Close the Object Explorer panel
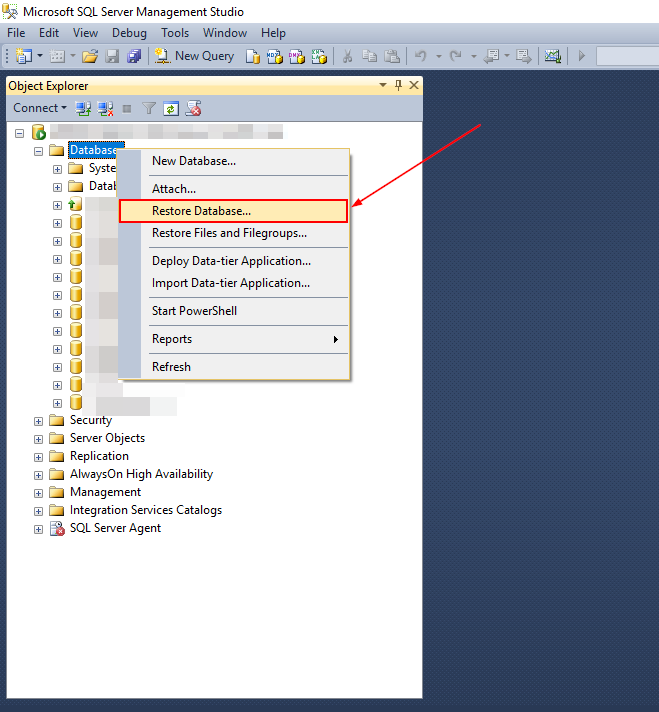The image size is (659, 712). point(414,85)
